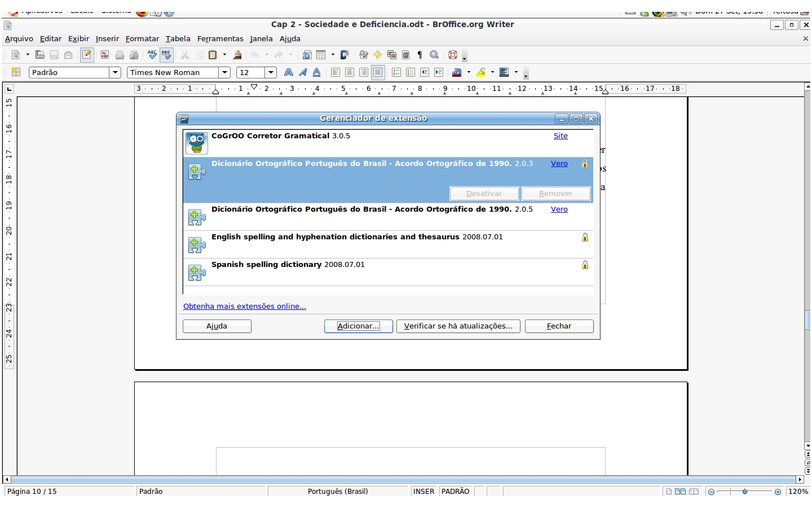Open the font size 12 dropdown
The width and height of the screenshot is (812, 508).
(x=271, y=72)
